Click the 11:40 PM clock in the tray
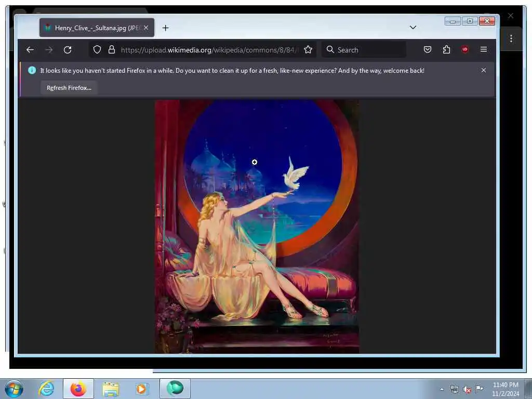The width and height of the screenshot is (532, 399). pyautogui.click(x=506, y=389)
